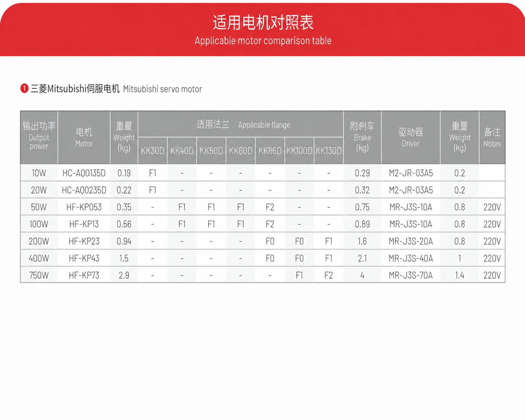This screenshot has height=420, width=525.
Task: Click the 10W output power cell
Action: [x=39, y=173]
